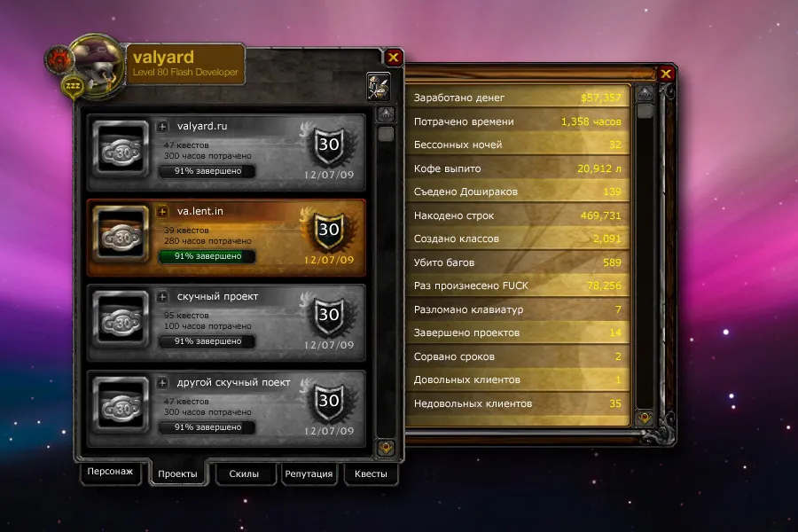The image size is (798, 532).
Task: Click the green 91% завершено bar of va.lent.in
Action: click(x=207, y=256)
